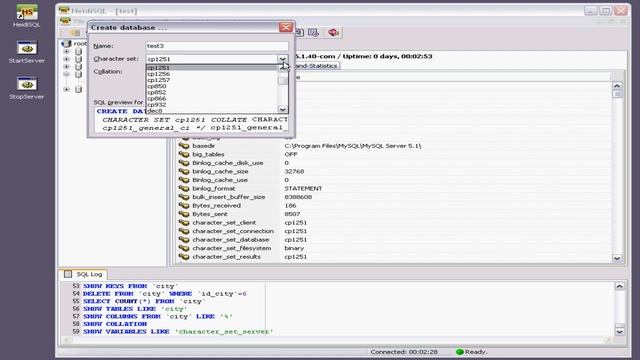Open the partially hidden Statistics tab
The image size is (640, 360).
tap(316, 66)
